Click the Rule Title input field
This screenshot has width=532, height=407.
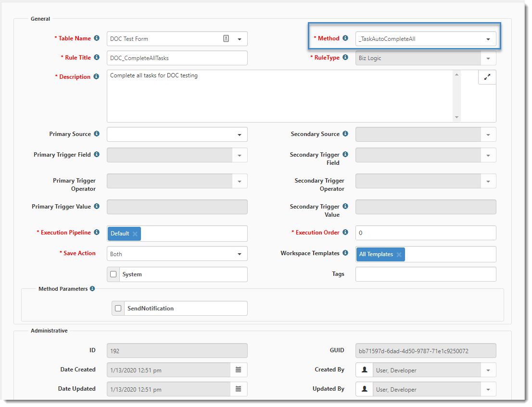(177, 58)
